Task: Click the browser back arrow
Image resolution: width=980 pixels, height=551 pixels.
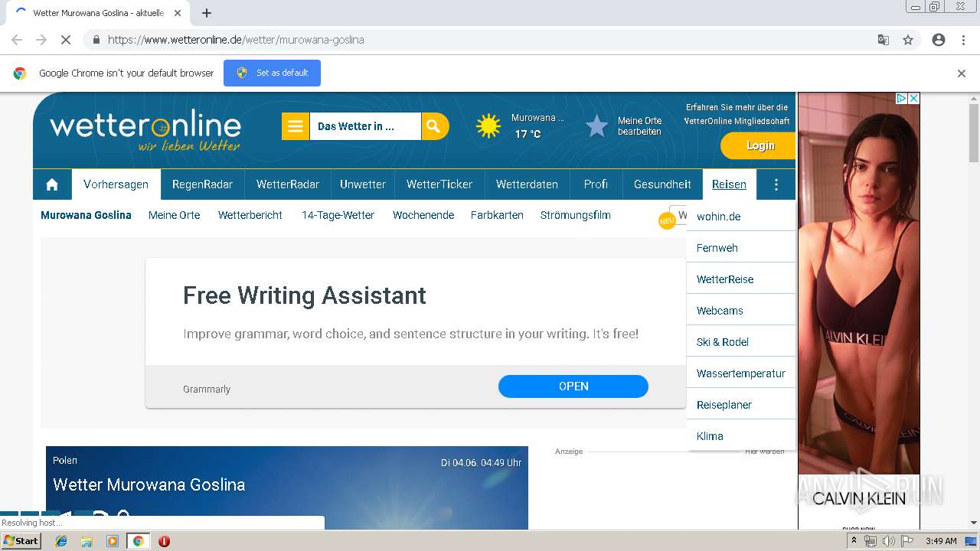Action: click(x=17, y=40)
